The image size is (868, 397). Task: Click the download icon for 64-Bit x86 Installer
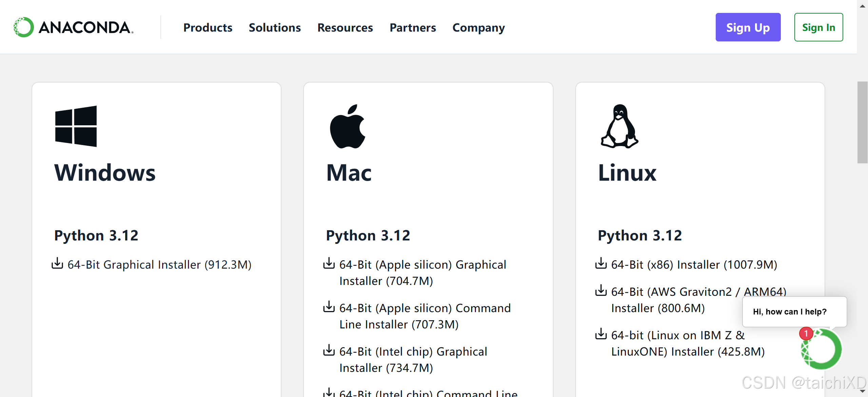(x=600, y=263)
